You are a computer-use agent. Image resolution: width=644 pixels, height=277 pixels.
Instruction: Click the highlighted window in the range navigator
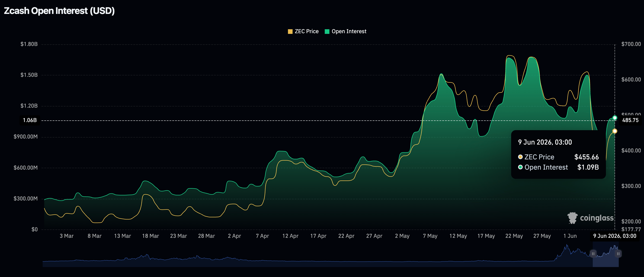[x=606, y=254]
